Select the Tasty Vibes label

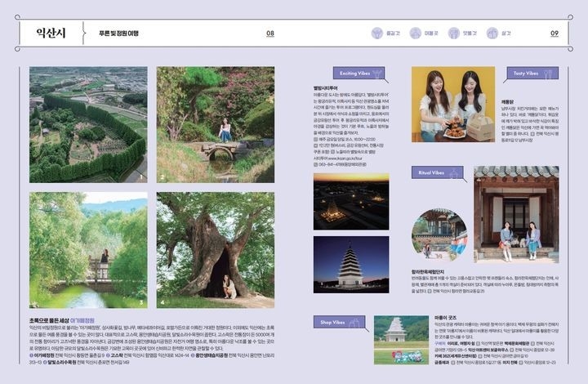(524, 74)
